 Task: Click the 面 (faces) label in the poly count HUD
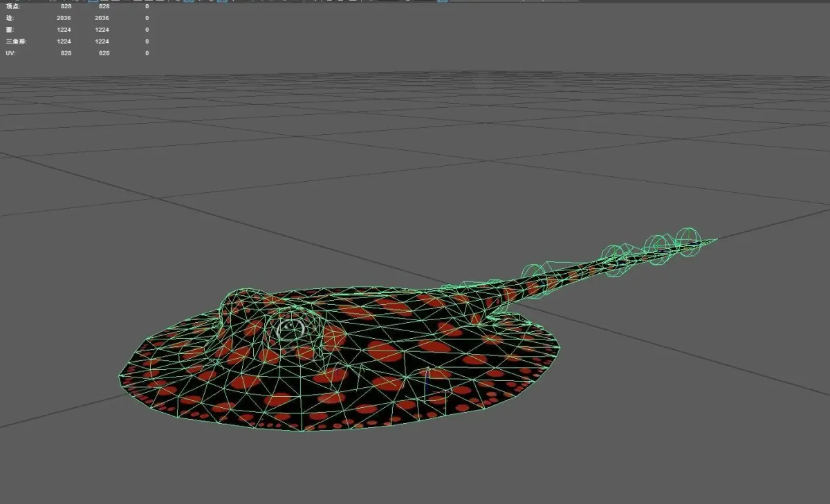click(8, 30)
